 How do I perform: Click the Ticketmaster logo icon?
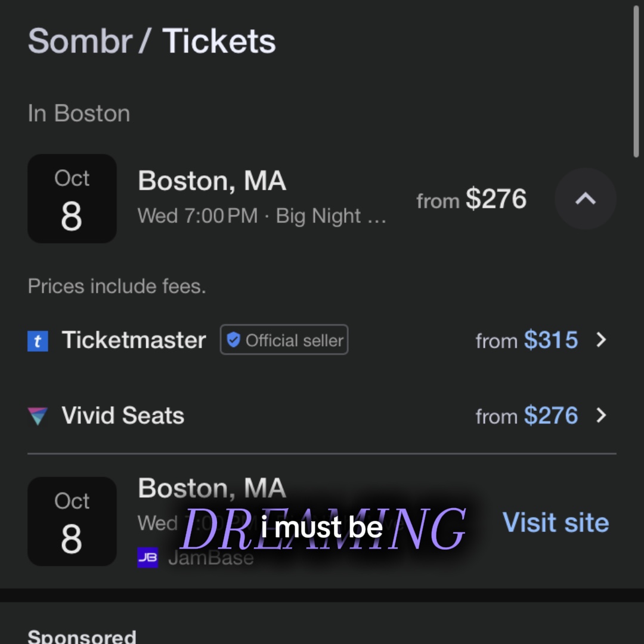tap(38, 341)
